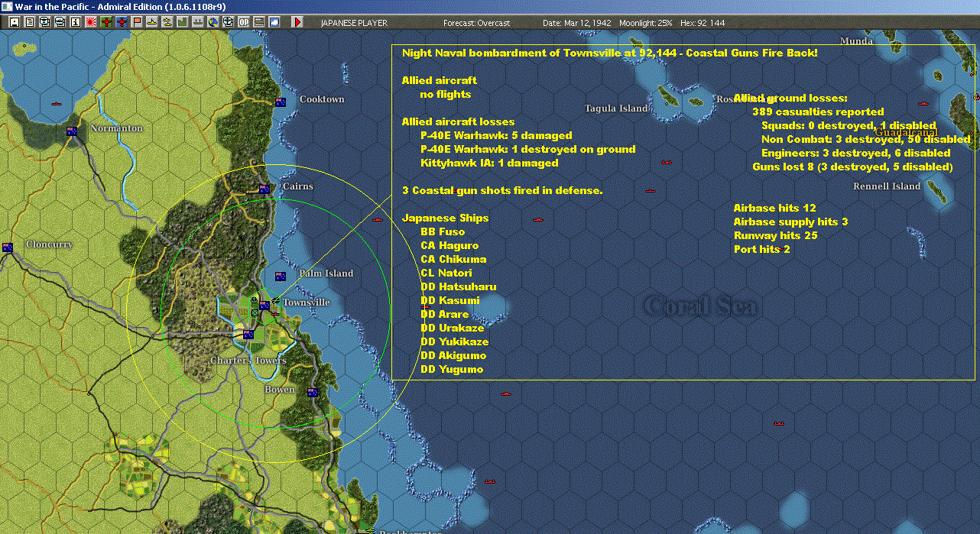Viewport: 980px width, 534px height.
Task: Click the orange flag toolbar icon
Action: click(x=137, y=22)
